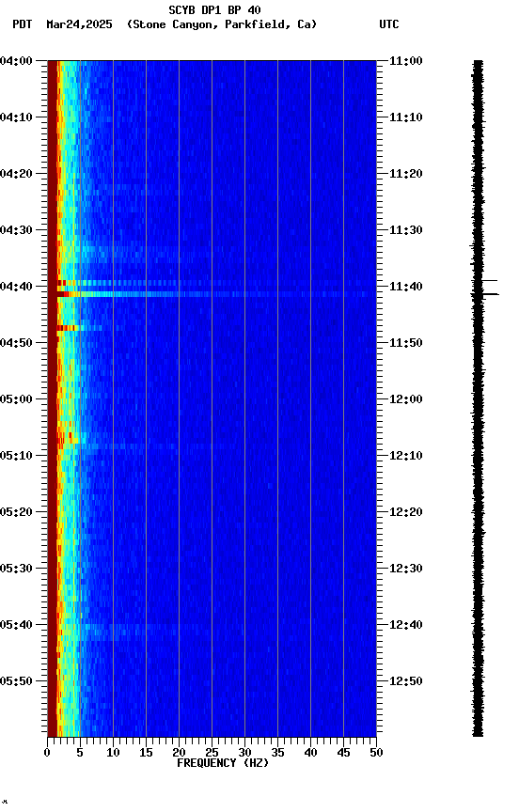
Task: Click the 35 Hz frequency tick label
Action: pos(277,753)
